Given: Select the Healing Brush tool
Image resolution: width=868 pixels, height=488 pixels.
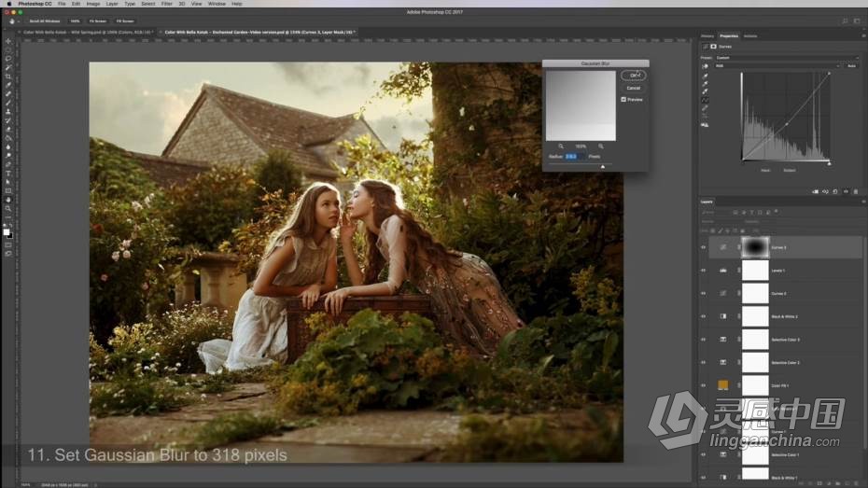Looking at the screenshot, I should click(7, 94).
